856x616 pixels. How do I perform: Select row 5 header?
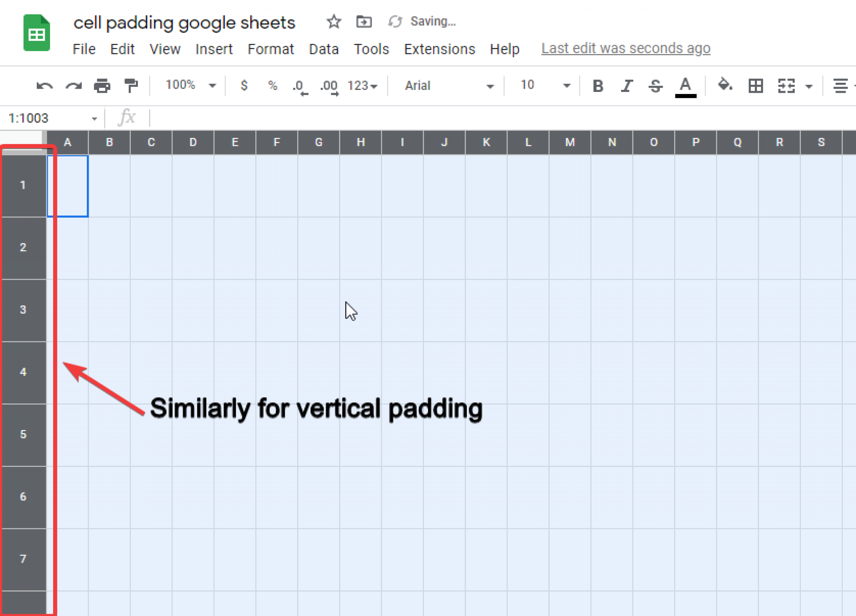[23, 435]
